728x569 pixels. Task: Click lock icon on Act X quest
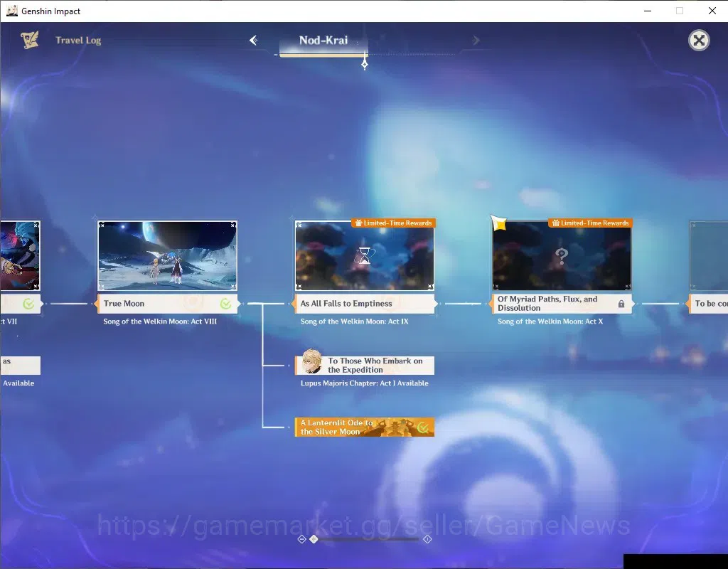[x=621, y=304]
